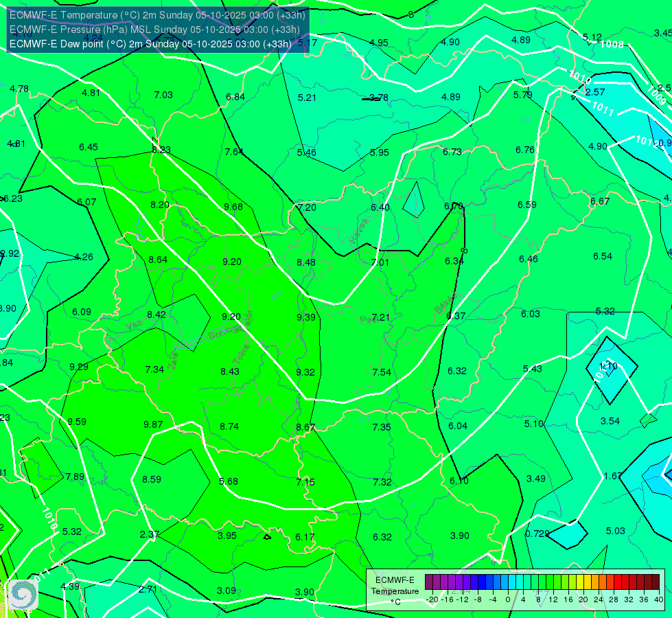The image size is (672, 618).
Task: Click the 7.64 temperature value
Action: pos(234,151)
